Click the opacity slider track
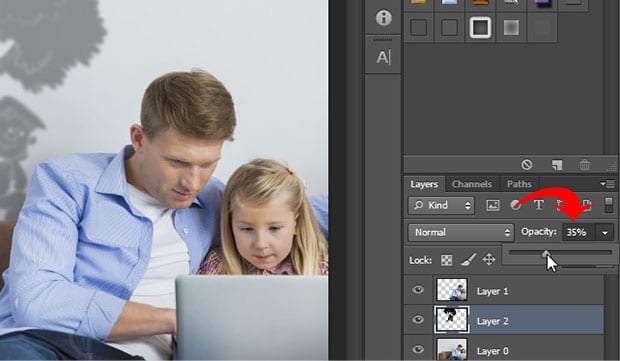 point(560,252)
